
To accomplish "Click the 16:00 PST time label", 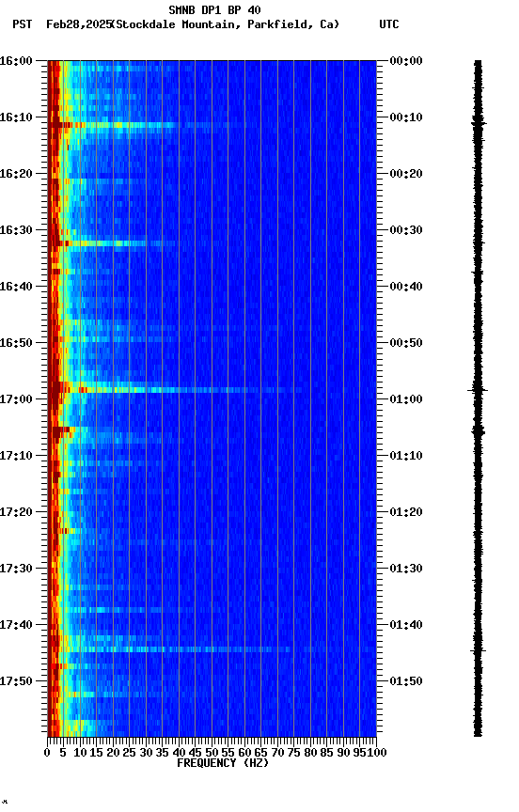I will point(16,61).
